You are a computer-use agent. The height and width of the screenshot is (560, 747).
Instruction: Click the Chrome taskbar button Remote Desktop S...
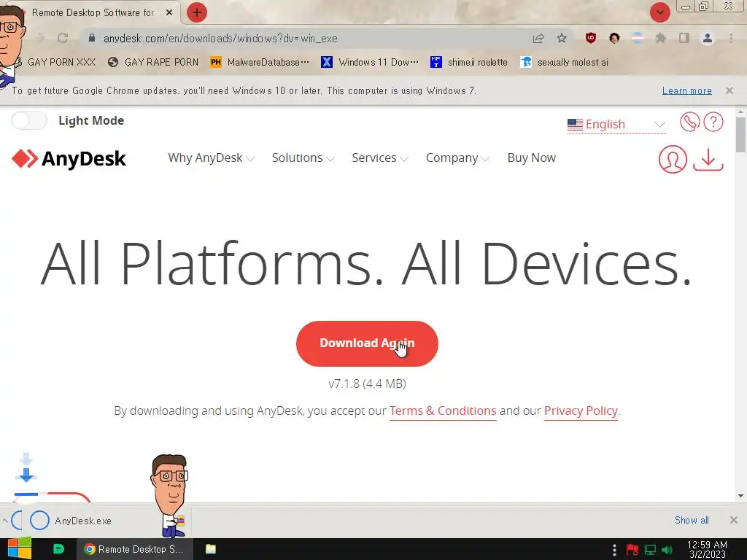click(x=135, y=549)
